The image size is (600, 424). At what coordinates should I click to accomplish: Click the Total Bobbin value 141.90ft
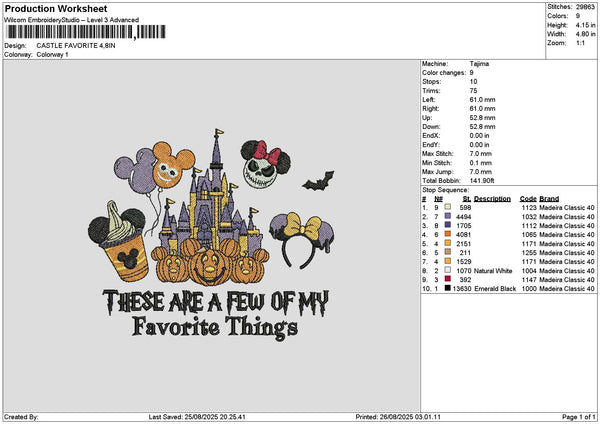tap(482, 181)
